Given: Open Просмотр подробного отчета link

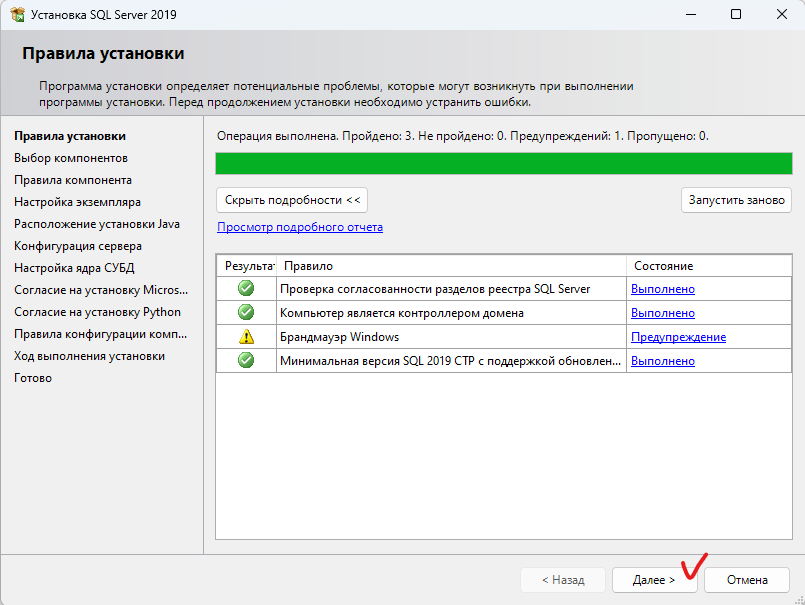Looking at the screenshot, I should (300, 227).
